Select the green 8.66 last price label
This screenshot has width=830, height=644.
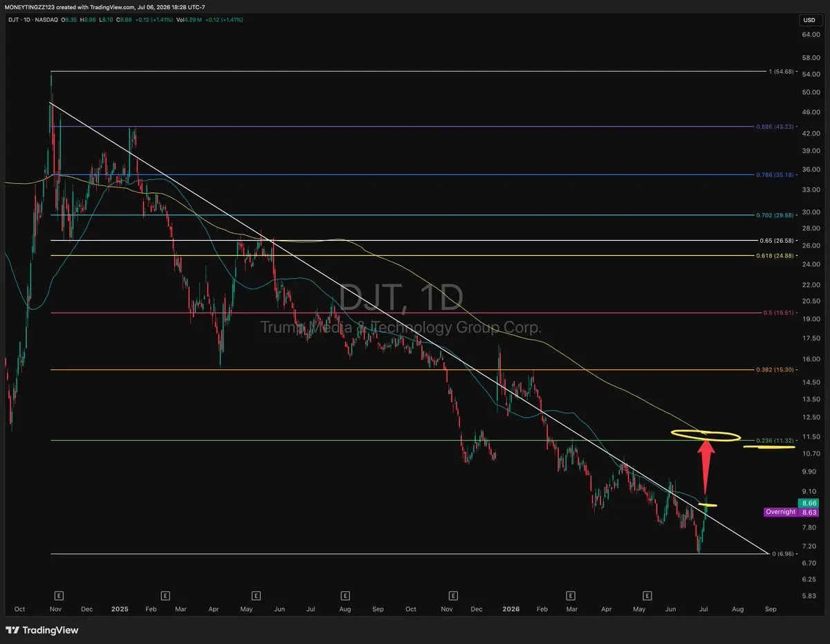coord(809,504)
